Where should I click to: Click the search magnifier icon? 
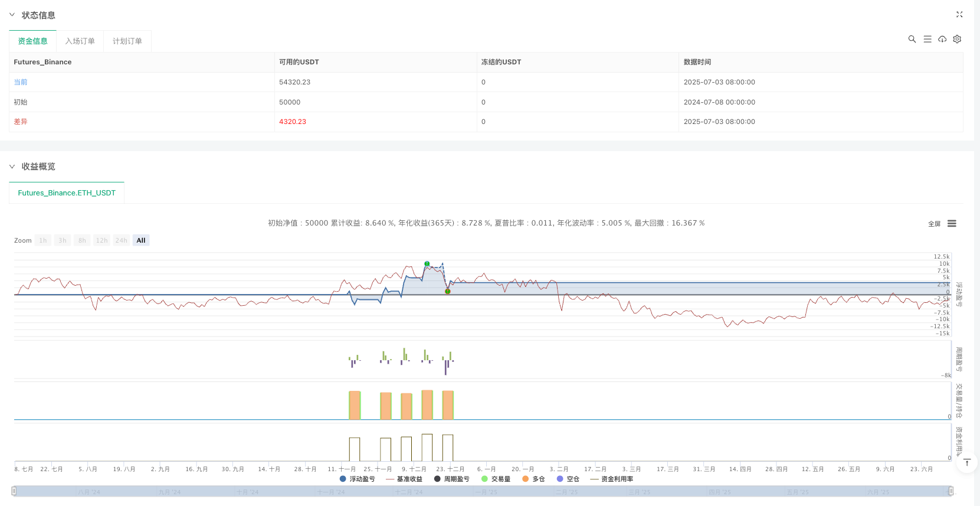[912, 39]
